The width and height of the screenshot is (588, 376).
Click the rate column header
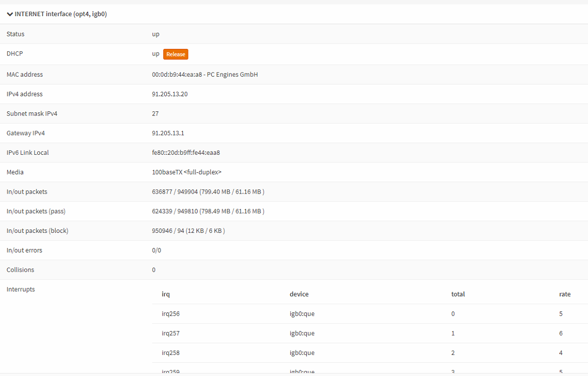tap(564, 294)
